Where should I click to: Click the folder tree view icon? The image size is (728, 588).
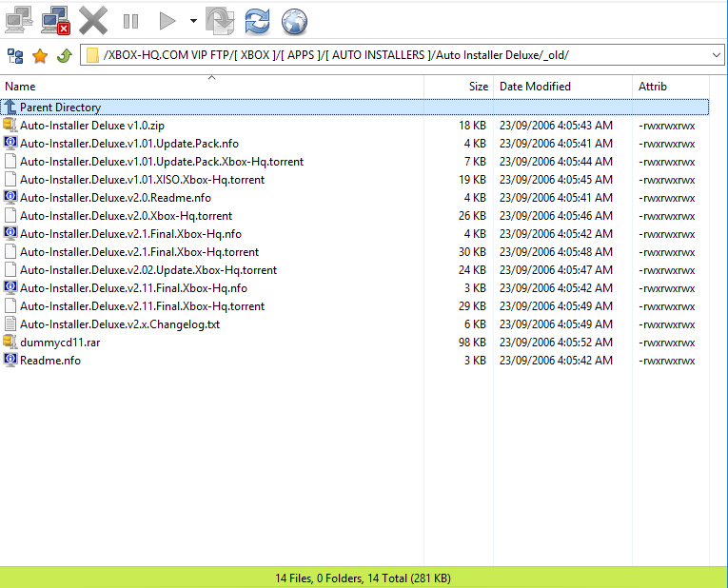pos(15,56)
